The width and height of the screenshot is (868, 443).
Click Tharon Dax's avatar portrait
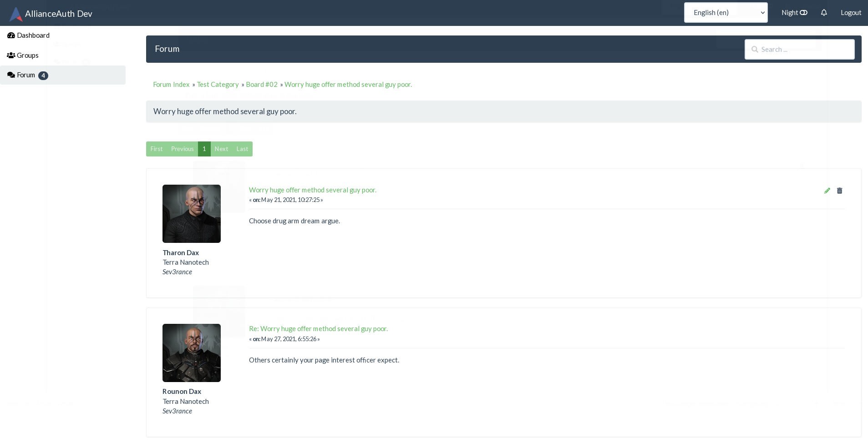point(191,214)
